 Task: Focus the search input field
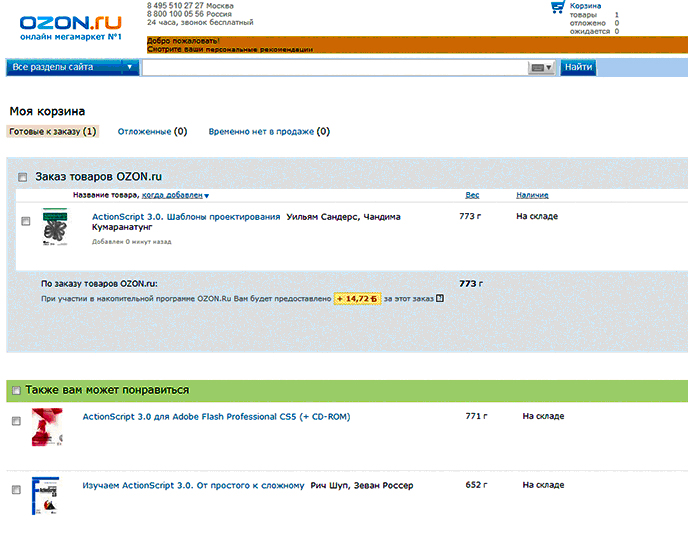(x=334, y=68)
